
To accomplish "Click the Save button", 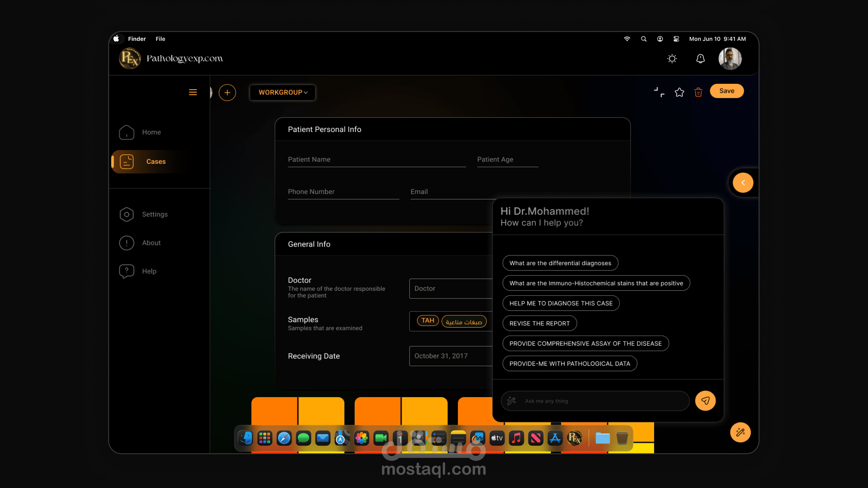I will tap(726, 91).
